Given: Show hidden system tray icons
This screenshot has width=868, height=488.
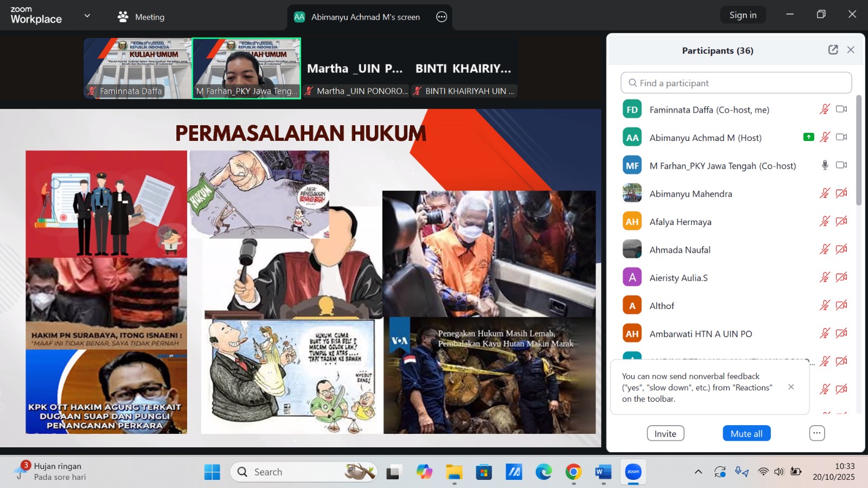Looking at the screenshot, I should click(x=698, y=472).
